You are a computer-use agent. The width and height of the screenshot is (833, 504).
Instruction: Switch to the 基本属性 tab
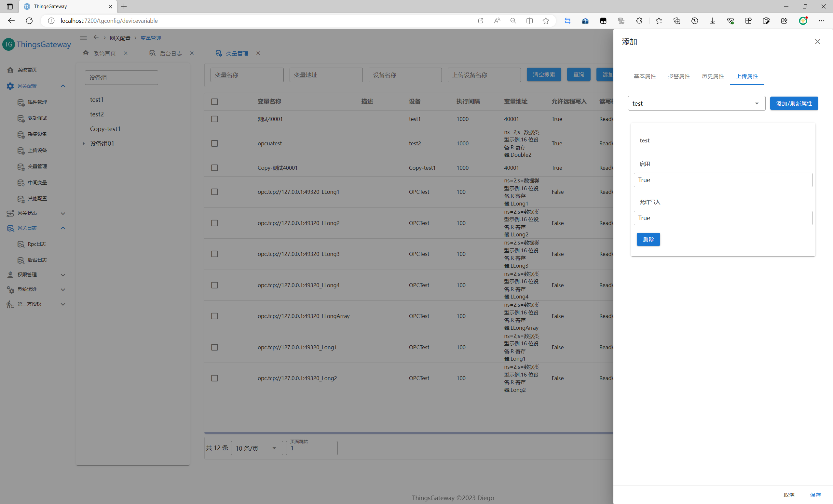[x=644, y=76]
